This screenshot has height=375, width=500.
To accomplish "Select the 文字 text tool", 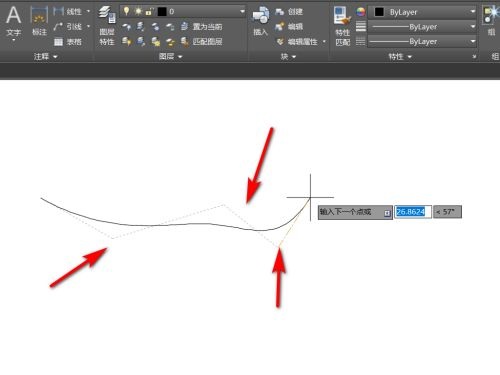I will click(13, 21).
